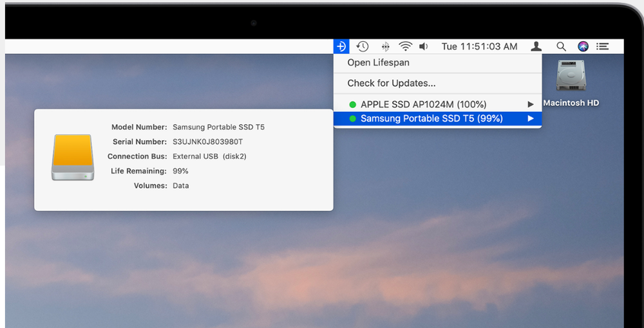
Task: Click the Model Number value in the info panel
Action: pos(218,127)
